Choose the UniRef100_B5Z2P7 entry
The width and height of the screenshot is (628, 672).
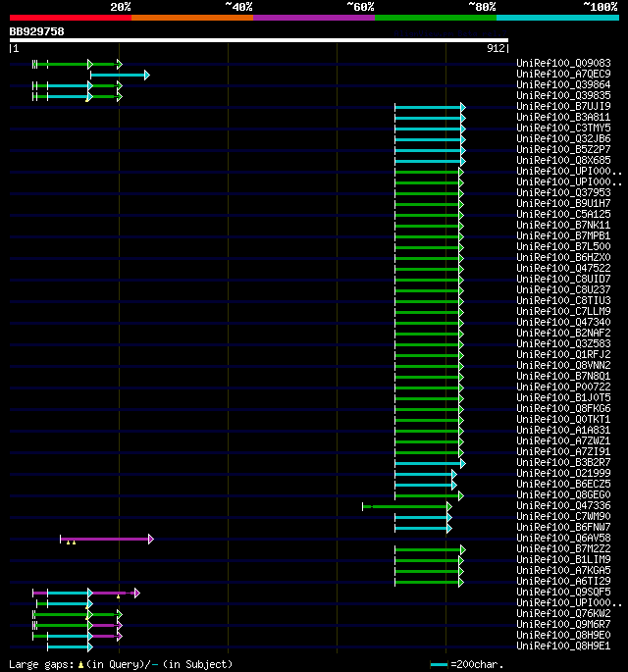coord(563,149)
